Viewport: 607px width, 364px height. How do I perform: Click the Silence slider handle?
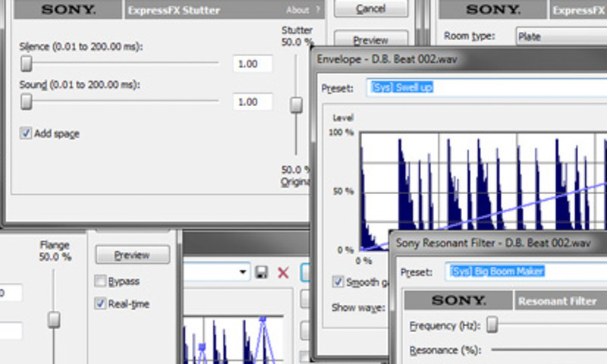[x=27, y=64]
